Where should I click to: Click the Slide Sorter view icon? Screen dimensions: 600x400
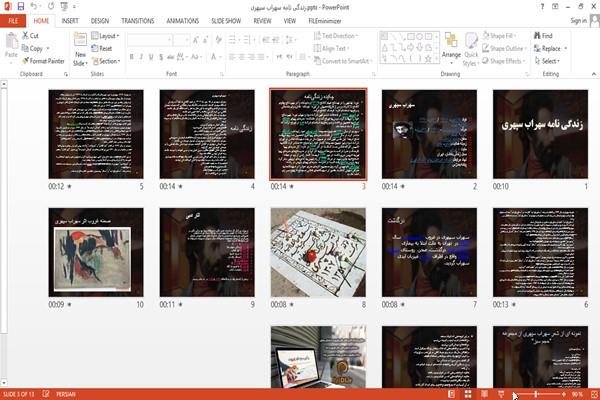[468, 394]
